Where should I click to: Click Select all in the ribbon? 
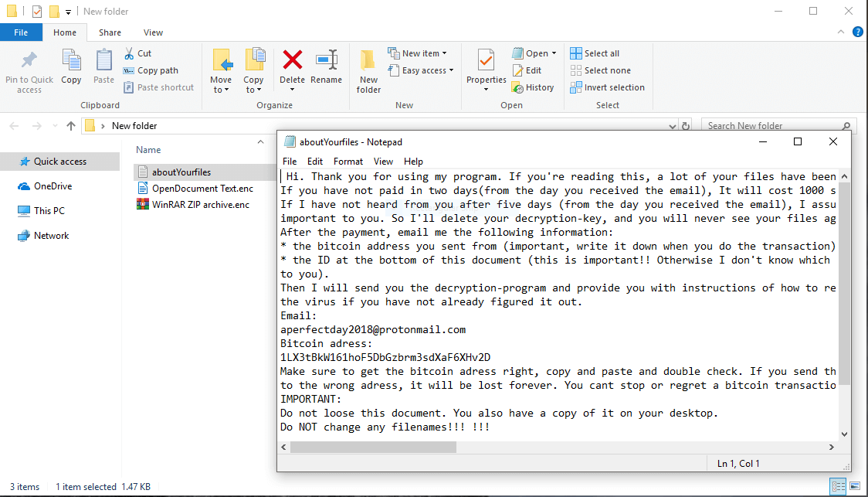click(595, 53)
